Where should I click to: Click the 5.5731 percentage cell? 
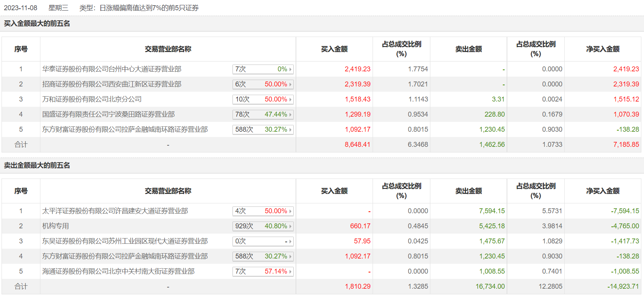click(552, 211)
